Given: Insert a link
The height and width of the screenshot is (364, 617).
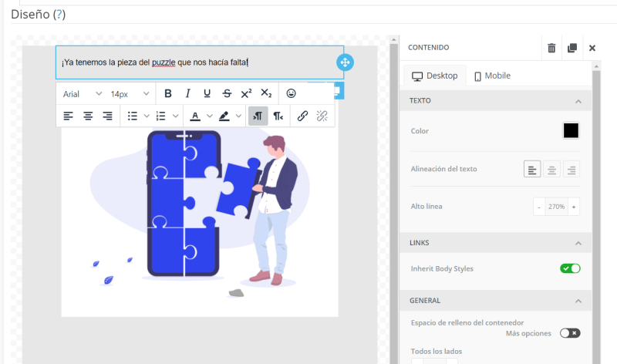Looking at the screenshot, I should 302,116.
